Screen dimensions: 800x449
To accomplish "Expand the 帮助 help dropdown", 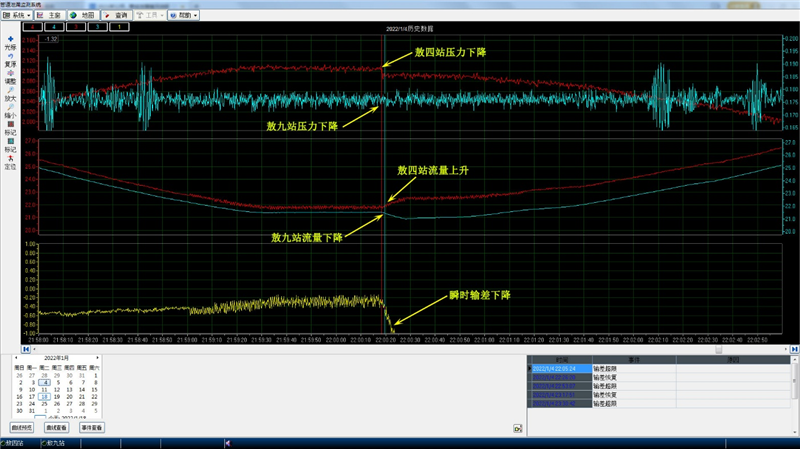I will pyautogui.click(x=183, y=16).
